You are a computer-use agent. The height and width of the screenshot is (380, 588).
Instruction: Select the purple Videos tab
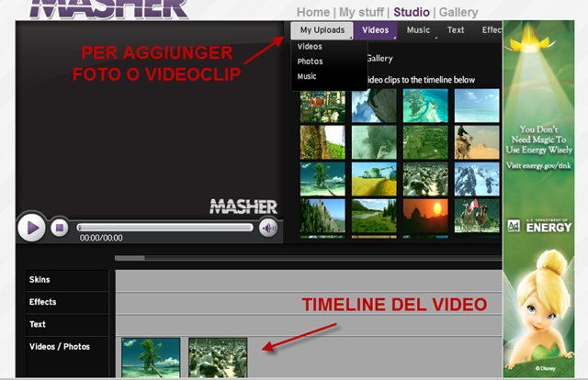376,30
